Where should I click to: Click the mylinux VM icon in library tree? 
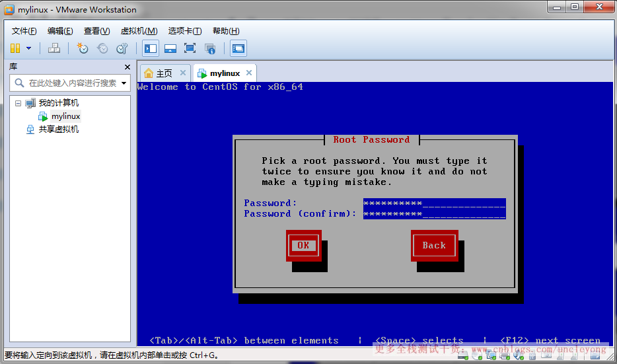[x=43, y=116]
